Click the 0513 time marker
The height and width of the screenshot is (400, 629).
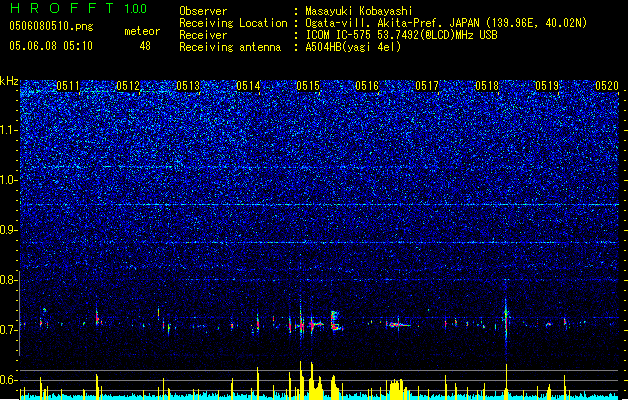pos(188,86)
